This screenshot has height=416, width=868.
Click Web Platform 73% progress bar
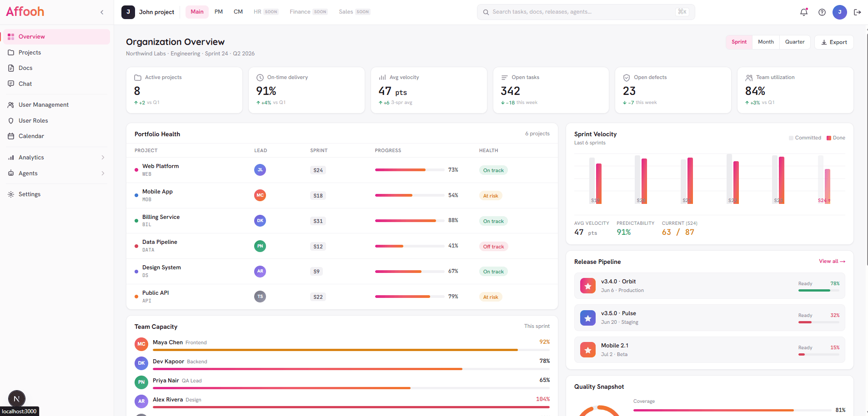click(410, 170)
